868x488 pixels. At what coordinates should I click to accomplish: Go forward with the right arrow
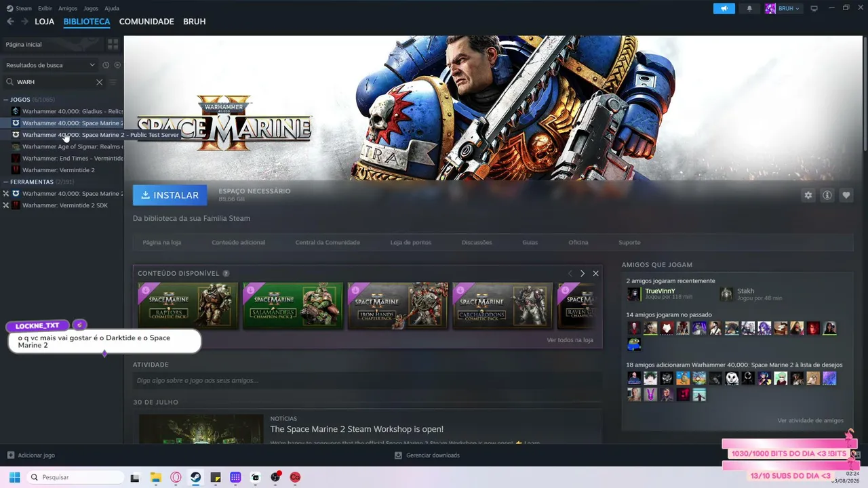pos(24,22)
